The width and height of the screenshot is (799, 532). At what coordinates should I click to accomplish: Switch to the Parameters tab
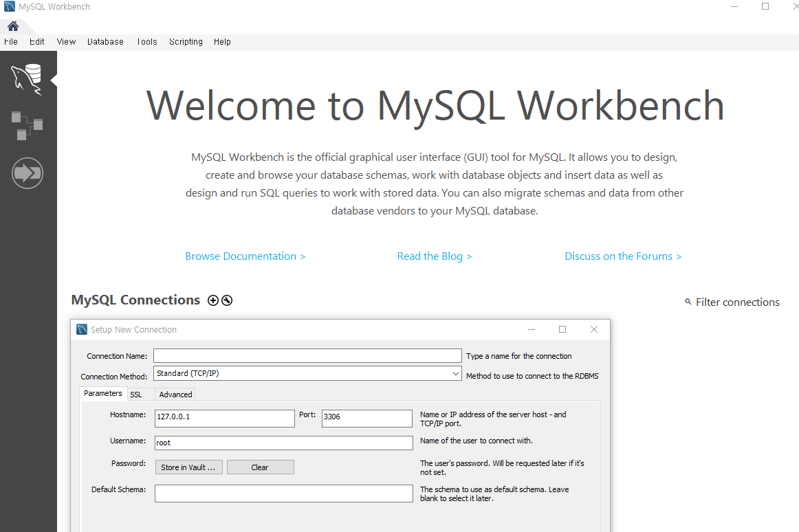pyautogui.click(x=103, y=393)
